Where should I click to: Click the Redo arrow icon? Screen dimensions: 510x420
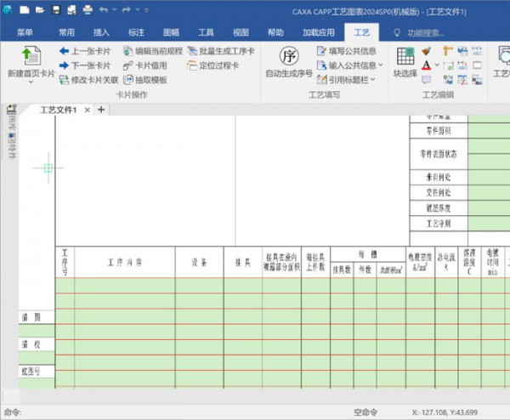tap(126, 10)
